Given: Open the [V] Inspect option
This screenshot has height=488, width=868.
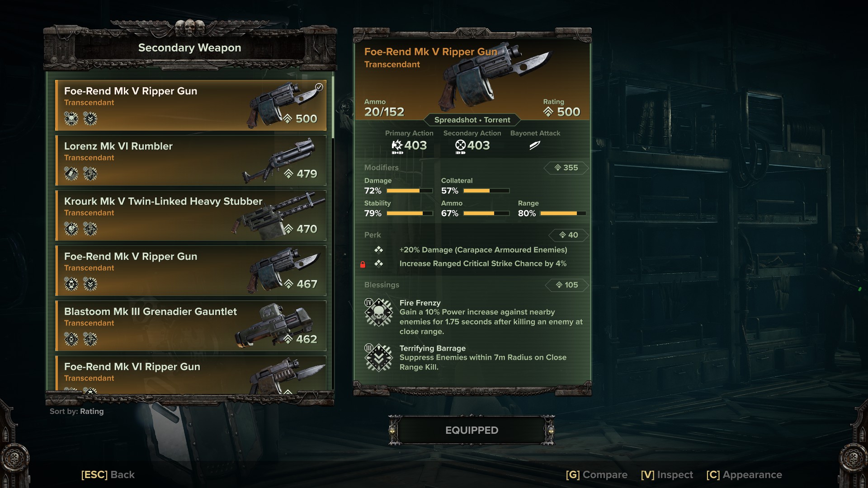Looking at the screenshot, I should point(667,474).
